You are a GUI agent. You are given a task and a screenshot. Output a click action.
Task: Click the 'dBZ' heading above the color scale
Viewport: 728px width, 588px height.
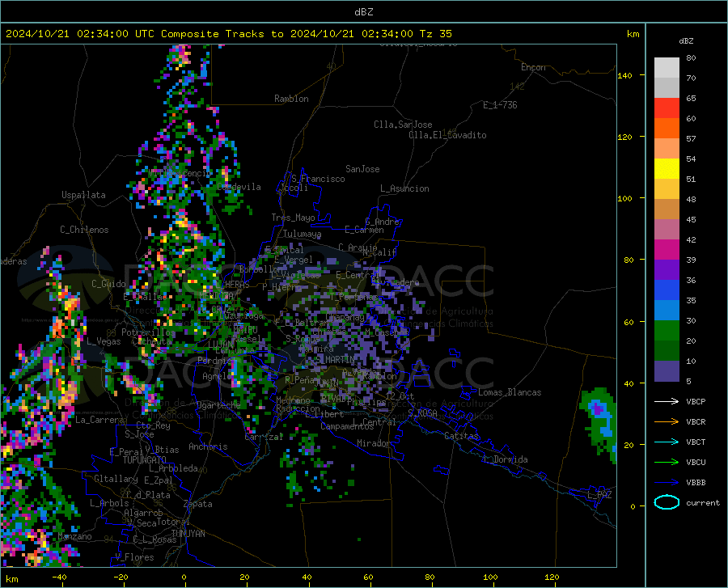[x=686, y=40]
